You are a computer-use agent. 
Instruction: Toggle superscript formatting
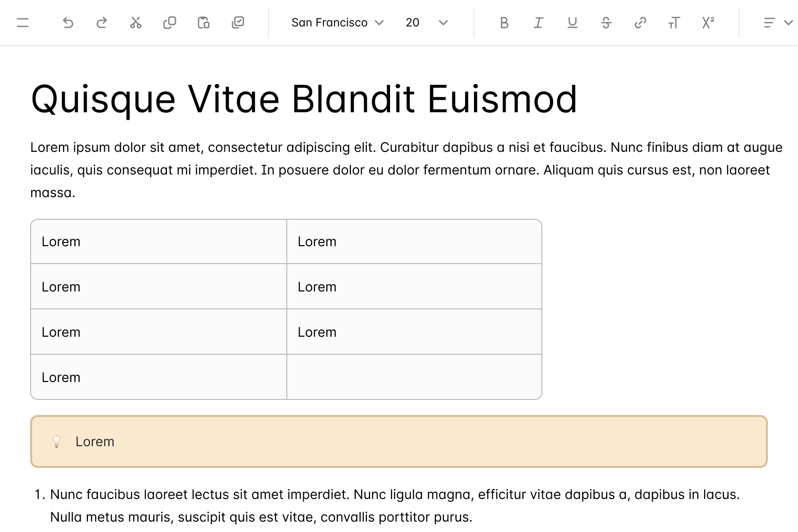pyautogui.click(x=708, y=23)
